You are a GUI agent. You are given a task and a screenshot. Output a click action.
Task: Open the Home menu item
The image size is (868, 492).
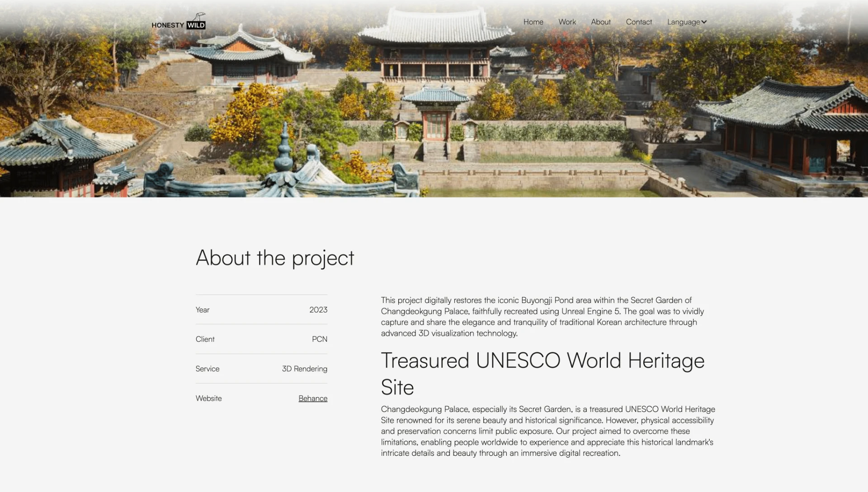coord(533,22)
